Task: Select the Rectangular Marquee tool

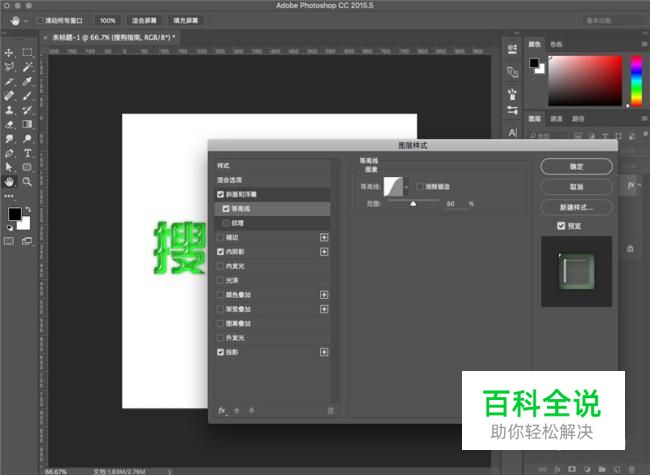Action: pyautogui.click(x=27, y=52)
